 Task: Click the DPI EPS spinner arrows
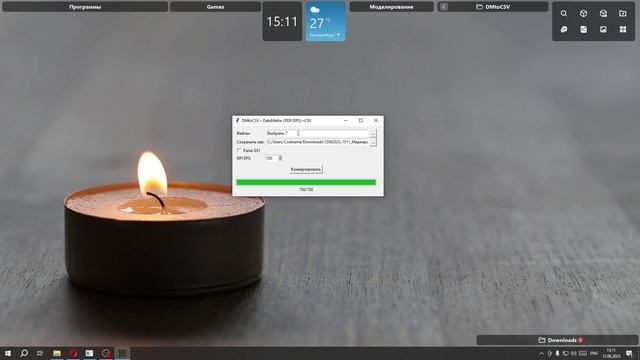point(280,158)
